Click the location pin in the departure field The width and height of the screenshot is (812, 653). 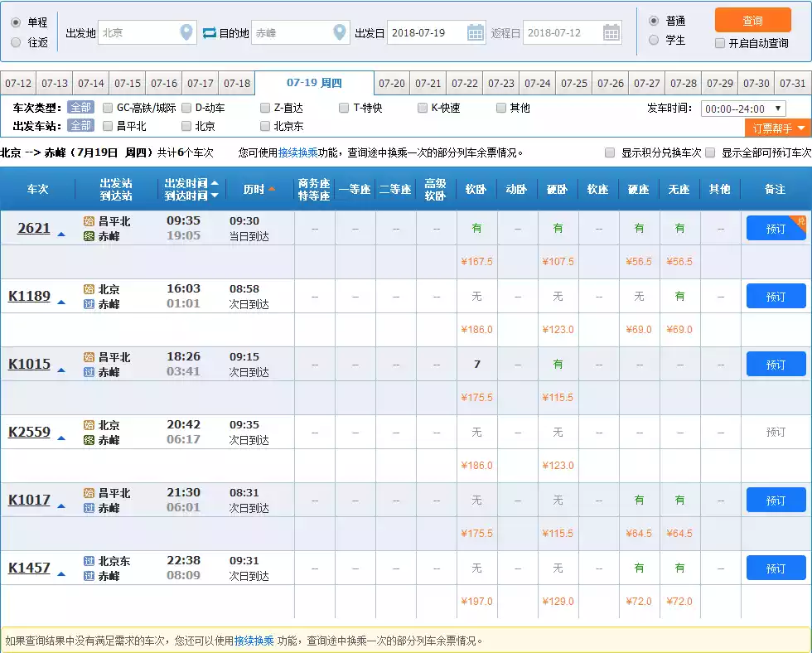coord(186,33)
